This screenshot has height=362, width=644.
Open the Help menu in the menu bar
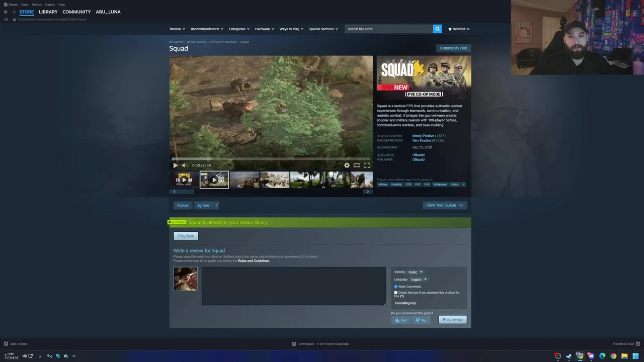tap(61, 5)
